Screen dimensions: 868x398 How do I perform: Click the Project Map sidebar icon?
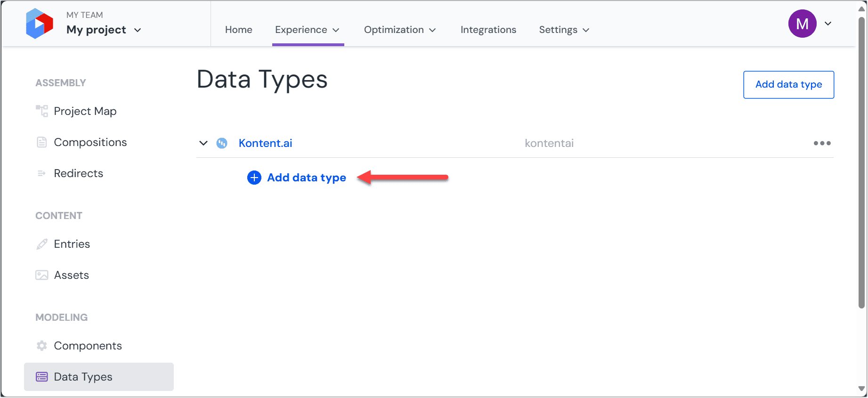coord(42,111)
